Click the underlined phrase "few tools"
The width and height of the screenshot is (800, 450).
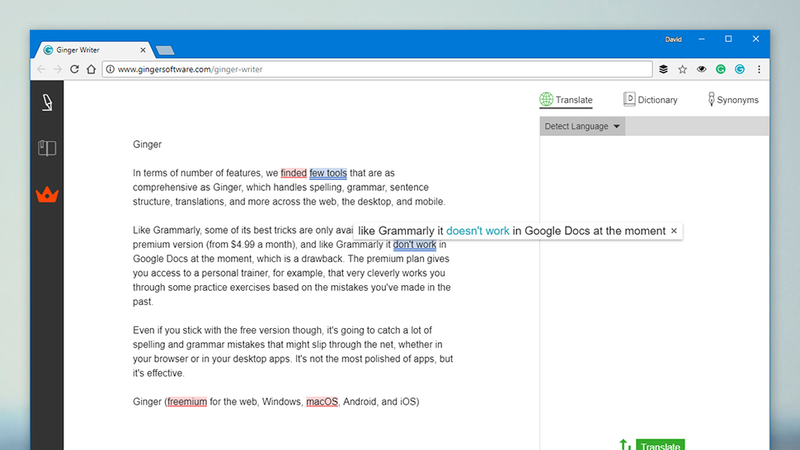pyautogui.click(x=328, y=173)
